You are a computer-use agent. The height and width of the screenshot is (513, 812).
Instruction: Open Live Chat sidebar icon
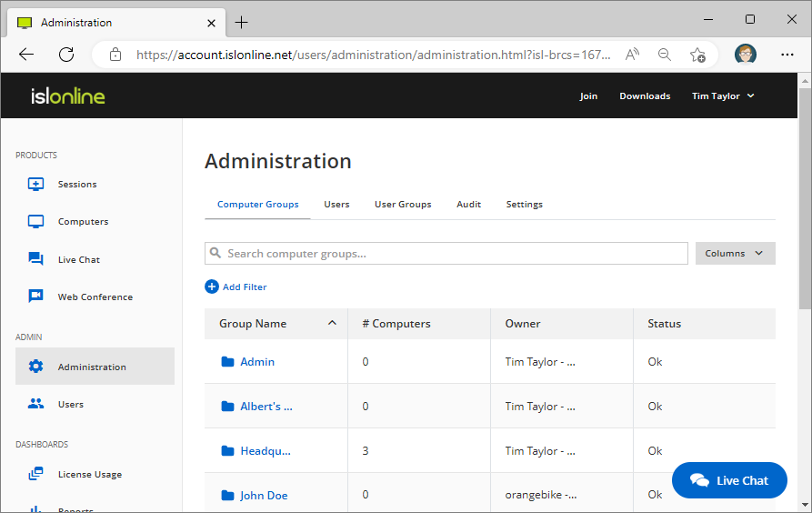36,259
